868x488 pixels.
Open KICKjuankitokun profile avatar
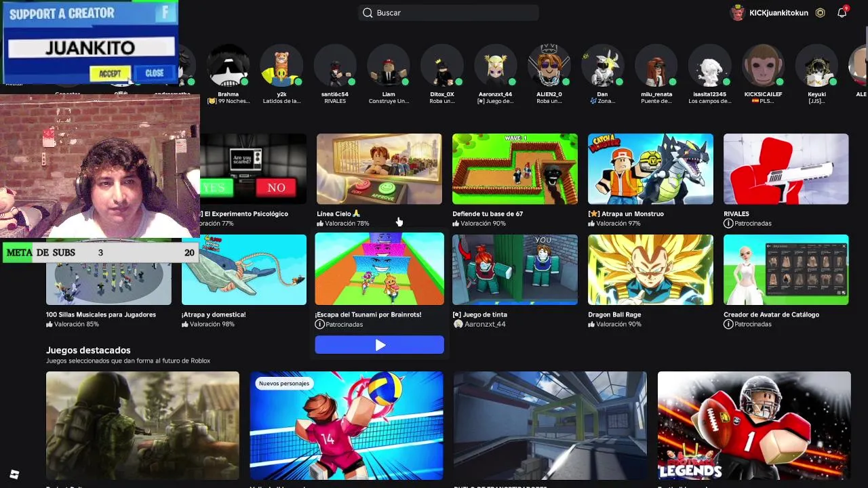coord(738,13)
